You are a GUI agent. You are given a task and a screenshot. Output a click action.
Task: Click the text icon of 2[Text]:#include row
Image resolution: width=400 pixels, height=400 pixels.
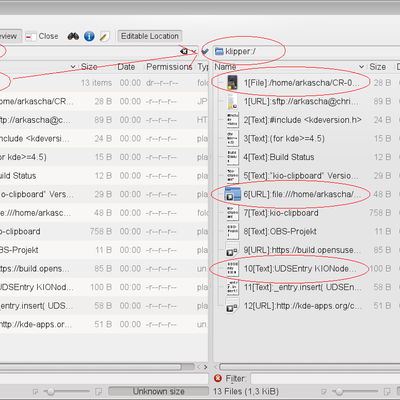coord(232,120)
